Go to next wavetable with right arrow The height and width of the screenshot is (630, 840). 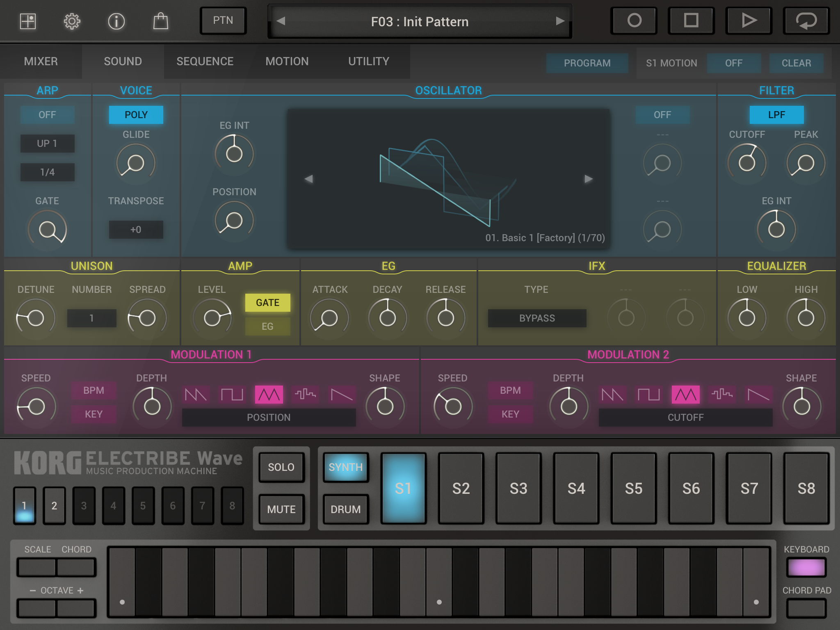(588, 179)
